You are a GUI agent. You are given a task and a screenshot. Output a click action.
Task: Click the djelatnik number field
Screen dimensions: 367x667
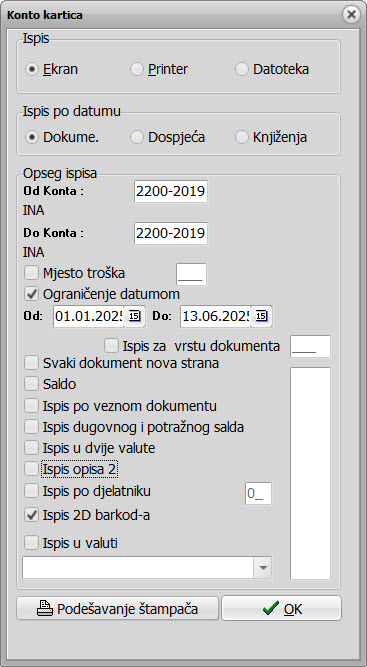[x=258, y=493]
